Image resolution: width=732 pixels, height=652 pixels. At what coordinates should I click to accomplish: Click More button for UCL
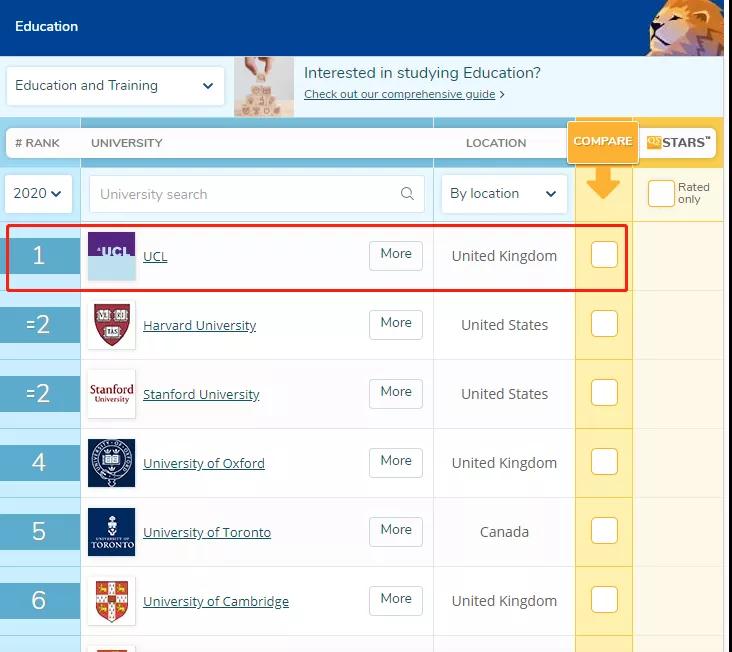click(x=396, y=256)
